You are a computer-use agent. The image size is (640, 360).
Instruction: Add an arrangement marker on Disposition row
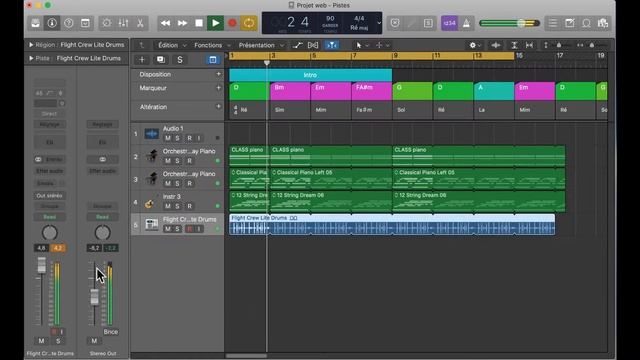coord(218,74)
